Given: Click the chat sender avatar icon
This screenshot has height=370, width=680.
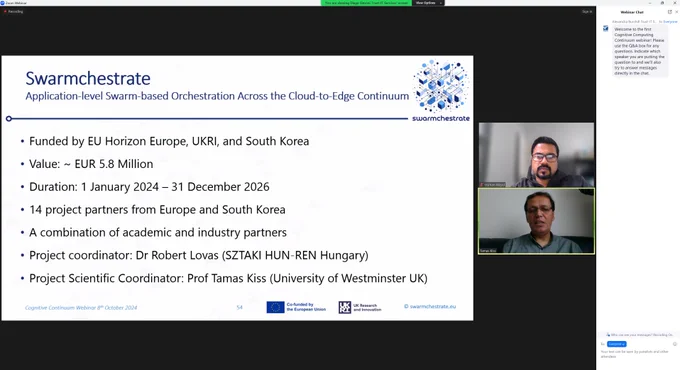Looking at the screenshot, I should [x=605, y=29].
